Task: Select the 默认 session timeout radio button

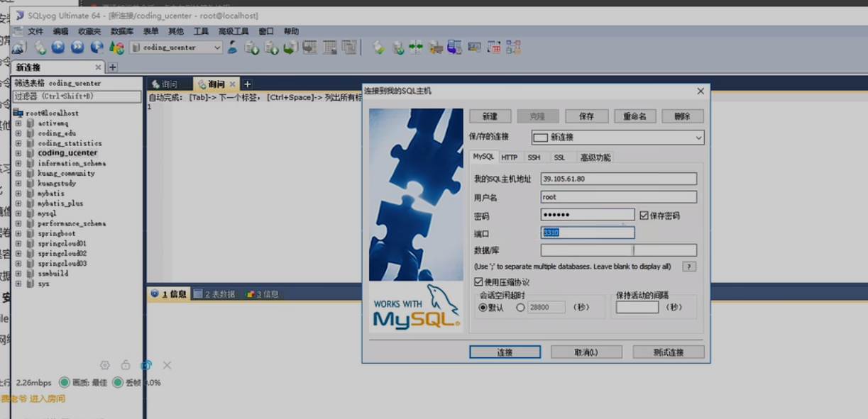Action: click(483, 308)
